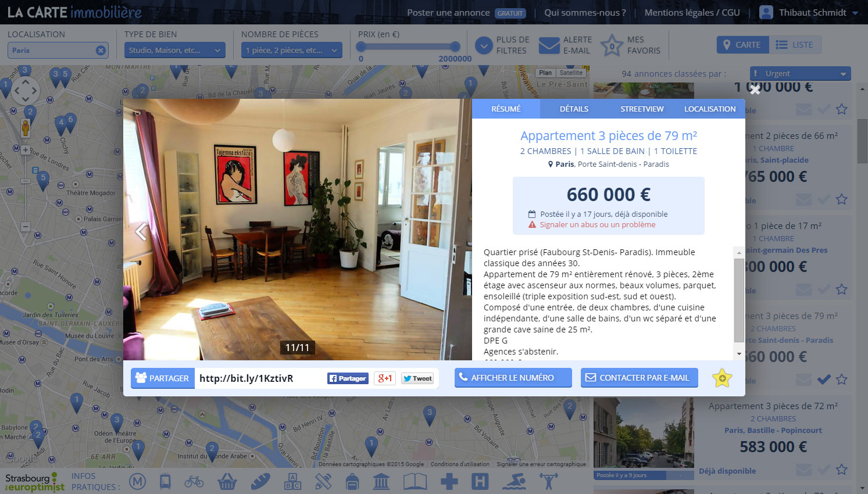
Task: Zoom in on the map with plus button
Action: pyautogui.click(x=26, y=150)
